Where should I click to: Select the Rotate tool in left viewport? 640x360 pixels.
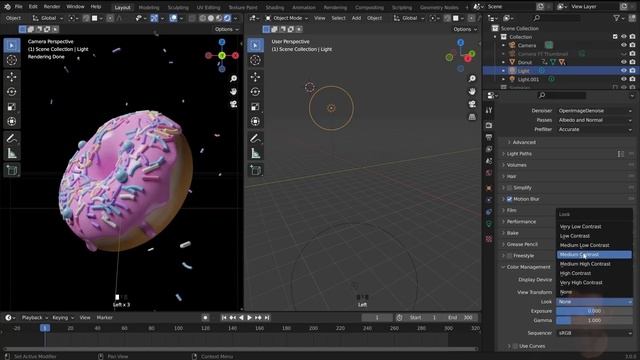(11, 92)
